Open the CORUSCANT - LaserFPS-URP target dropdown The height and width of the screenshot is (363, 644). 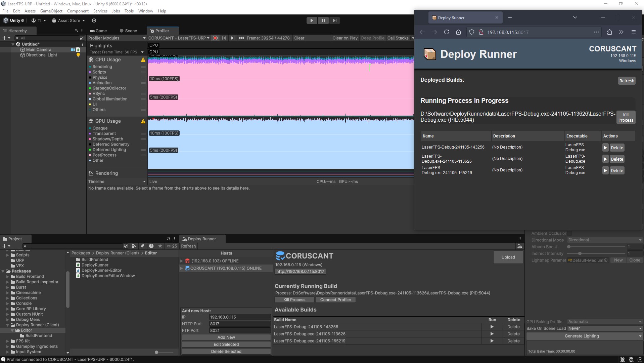[x=179, y=38]
